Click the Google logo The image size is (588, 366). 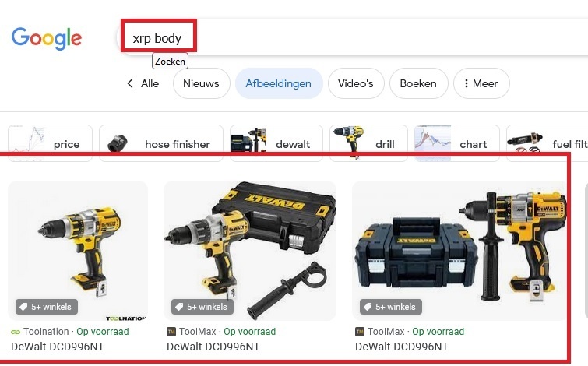coord(47,38)
